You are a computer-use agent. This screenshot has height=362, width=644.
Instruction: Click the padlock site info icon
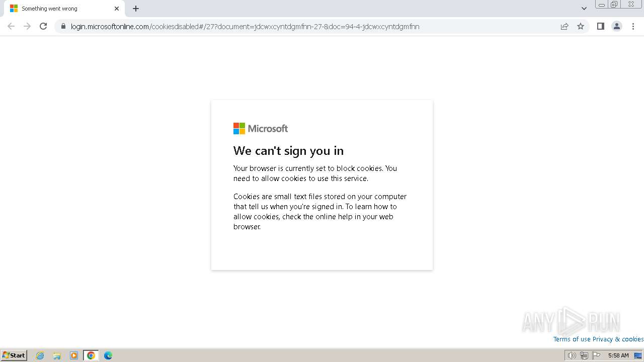click(63, 27)
